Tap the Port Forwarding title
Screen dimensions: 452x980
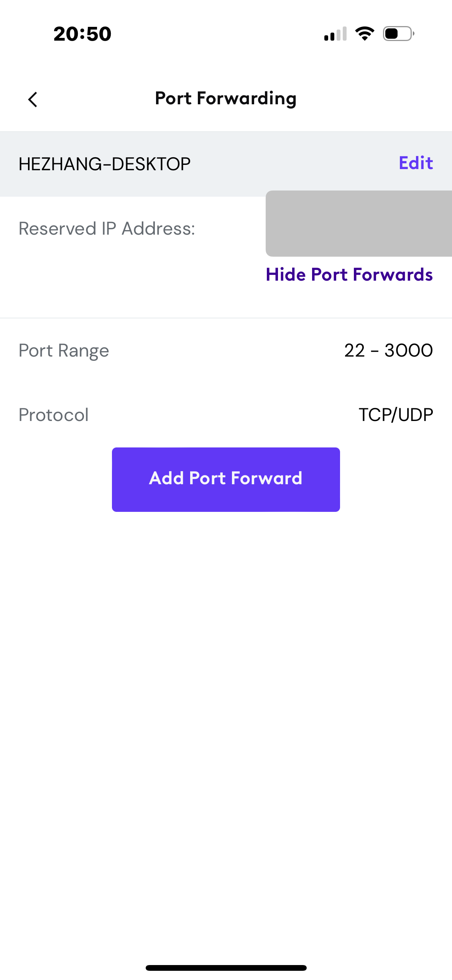(x=225, y=99)
